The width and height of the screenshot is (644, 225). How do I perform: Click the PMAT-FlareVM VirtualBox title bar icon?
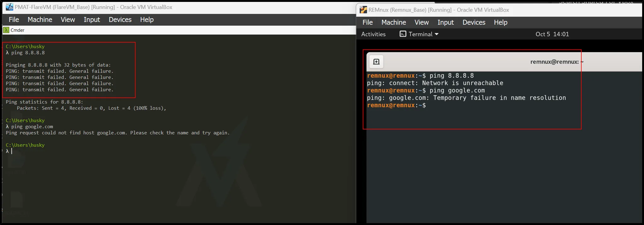[x=9, y=7]
